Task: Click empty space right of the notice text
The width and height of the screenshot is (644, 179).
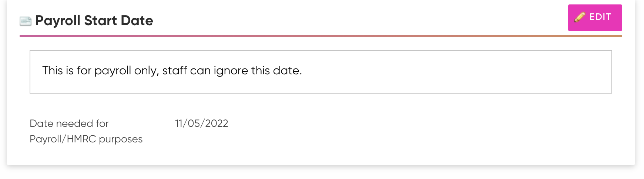Action: [x=455, y=71]
